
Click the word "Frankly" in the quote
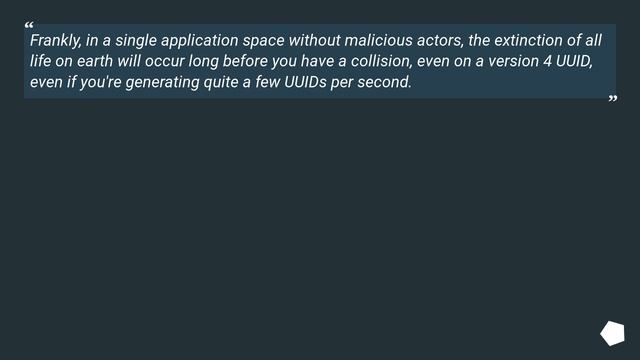[x=55, y=40]
